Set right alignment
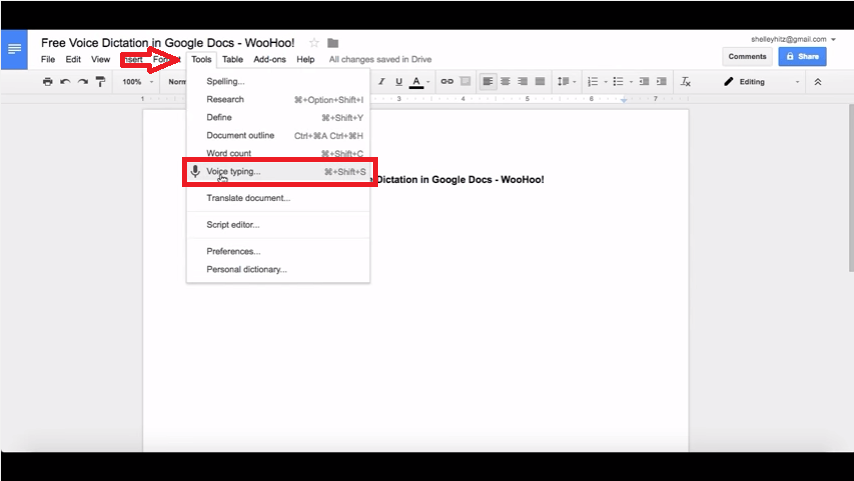Screen dimensions: 854x481 click(x=523, y=82)
